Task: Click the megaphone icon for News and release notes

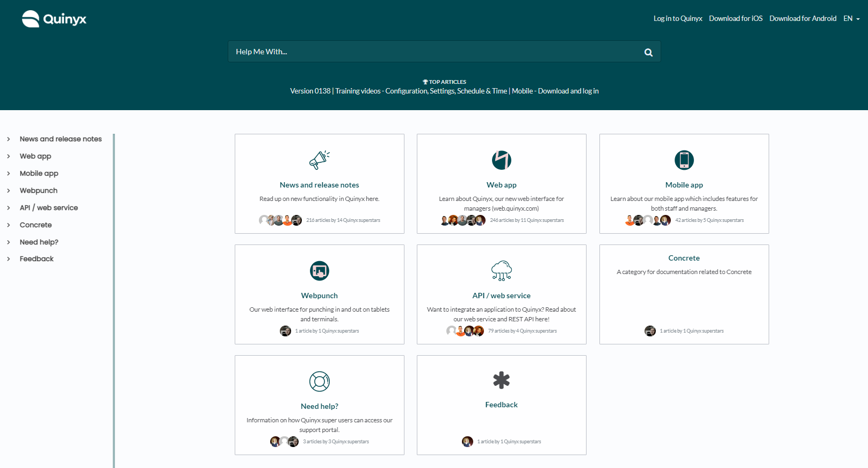Action: tap(320, 160)
